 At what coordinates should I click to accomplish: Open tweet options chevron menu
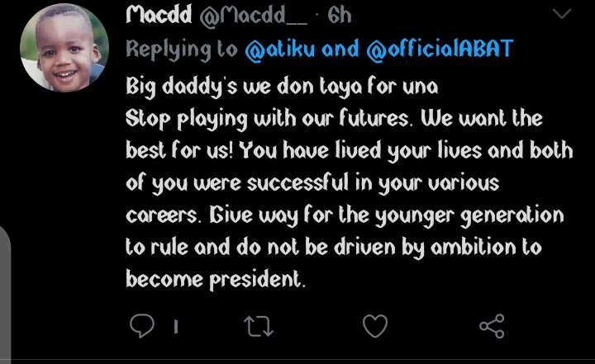click(x=560, y=15)
